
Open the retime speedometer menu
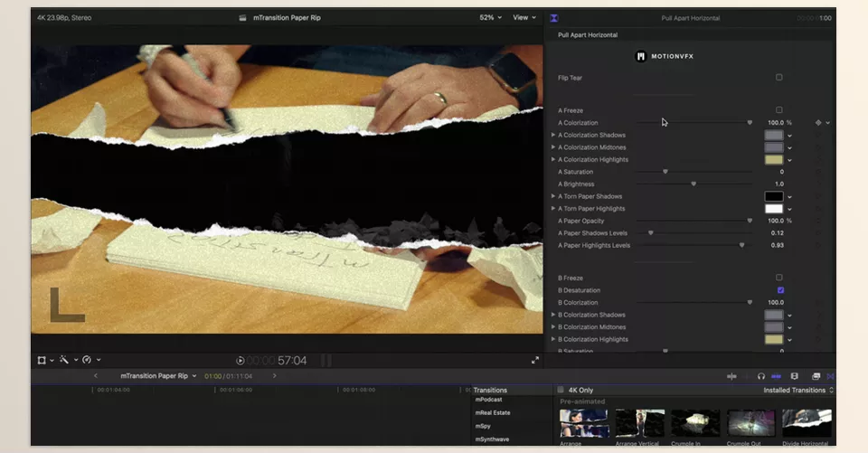point(87,360)
